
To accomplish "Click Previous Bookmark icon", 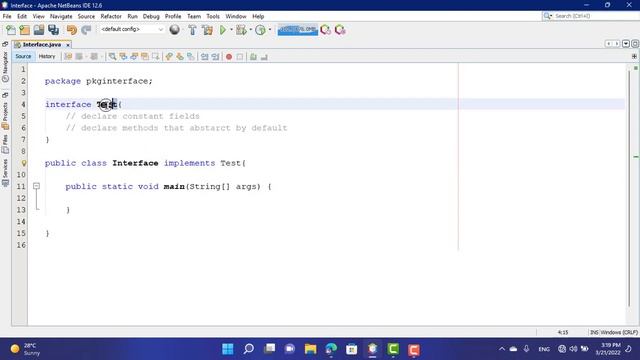I will tap(169, 57).
